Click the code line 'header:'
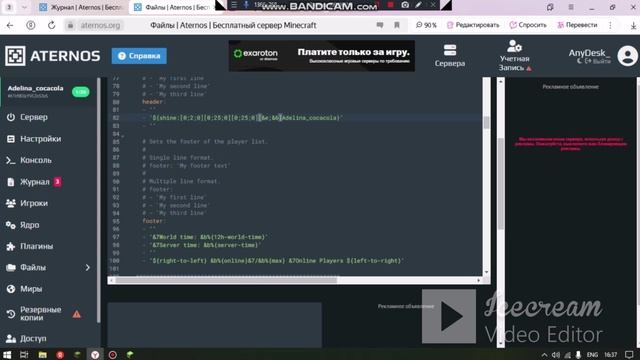 153,102
